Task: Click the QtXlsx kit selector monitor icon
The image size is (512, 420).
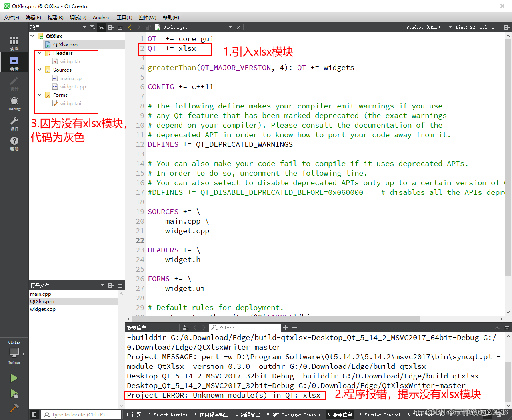Action: (14, 353)
